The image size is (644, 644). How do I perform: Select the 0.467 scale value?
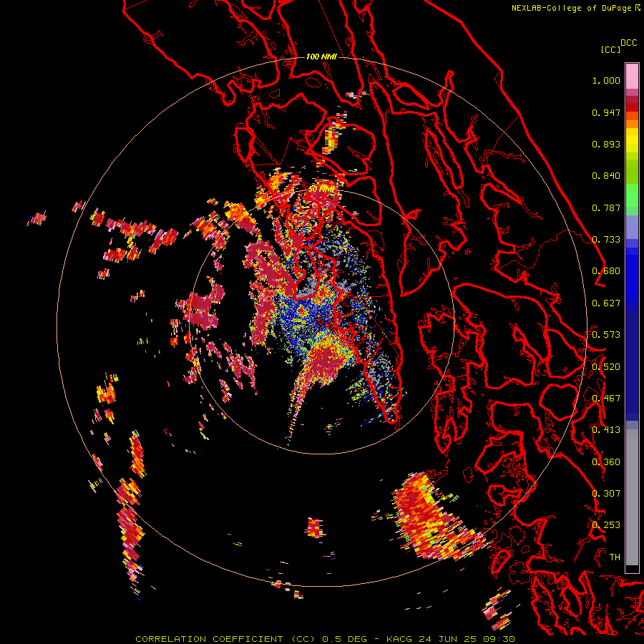tap(606, 399)
